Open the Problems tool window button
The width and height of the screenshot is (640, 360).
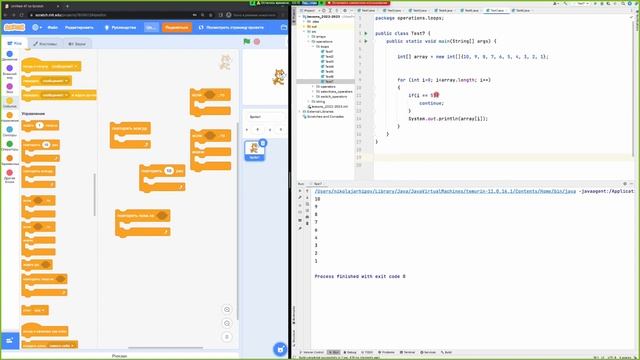coord(387,352)
